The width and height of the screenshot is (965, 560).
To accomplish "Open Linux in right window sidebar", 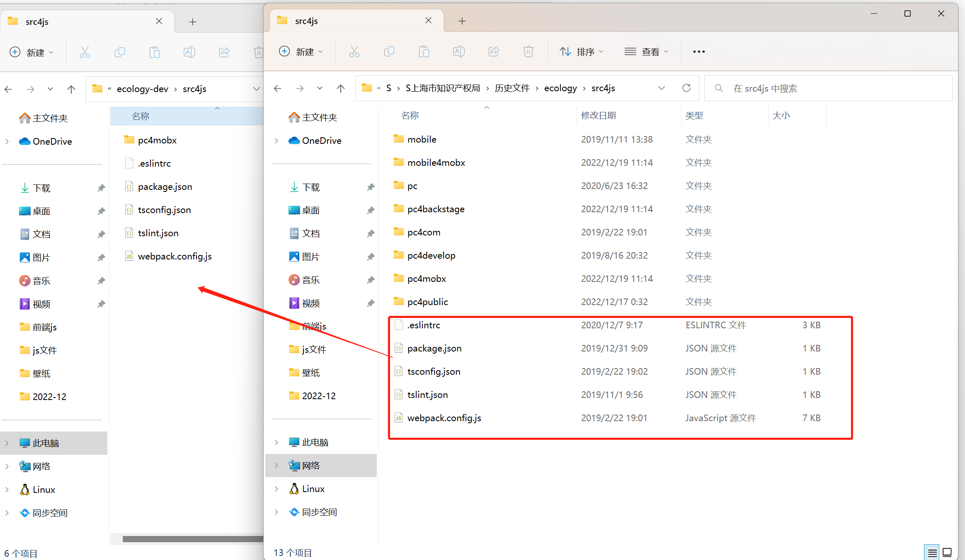I will coord(313,489).
